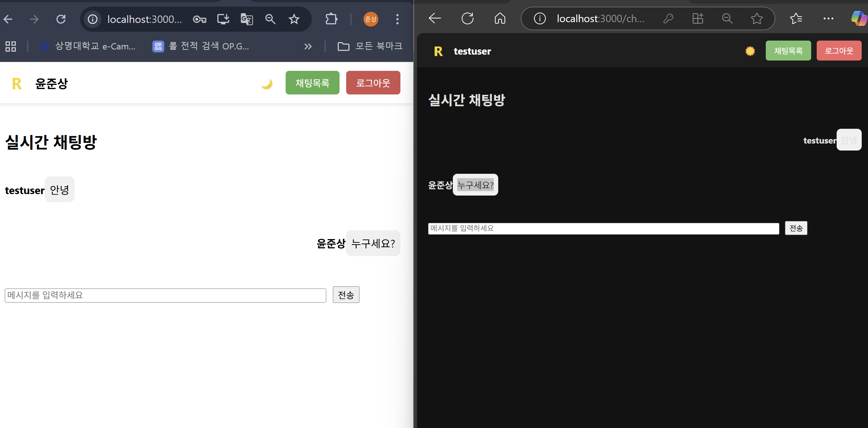Open the 상명대학교 e-Campus bookmark
Viewport: 868px width, 428px height.
point(89,46)
